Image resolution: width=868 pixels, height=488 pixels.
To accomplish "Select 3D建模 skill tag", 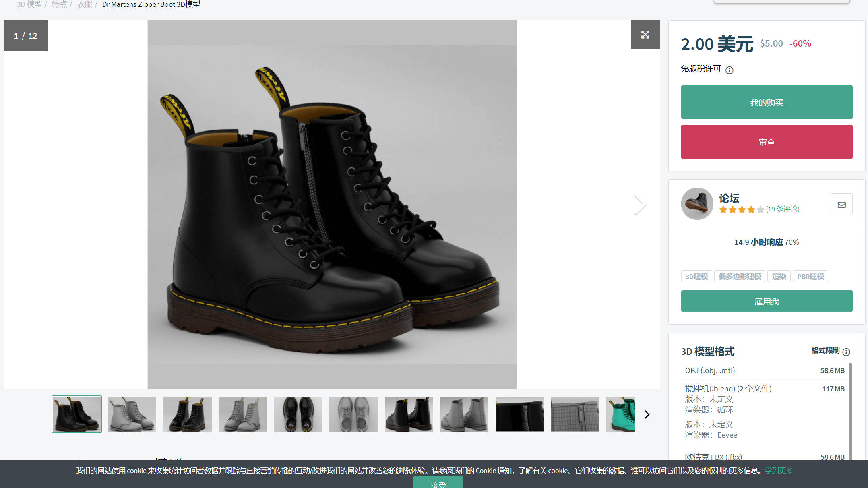I will click(696, 276).
